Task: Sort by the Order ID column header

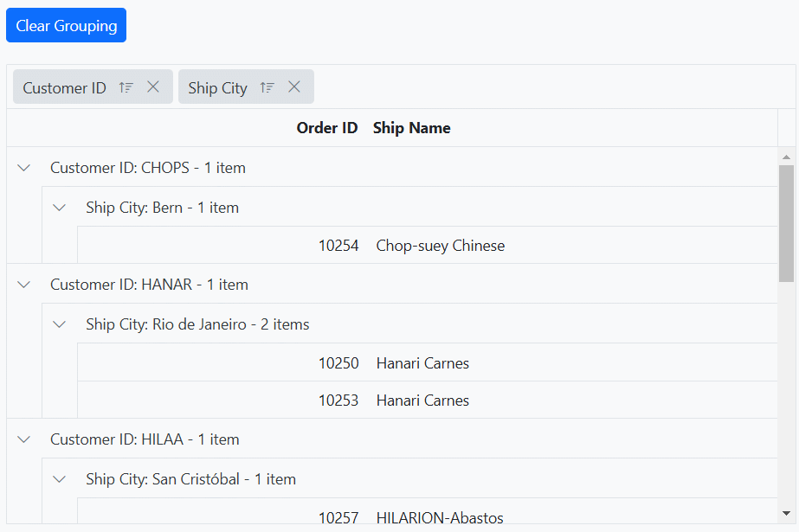Action: (326, 128)
